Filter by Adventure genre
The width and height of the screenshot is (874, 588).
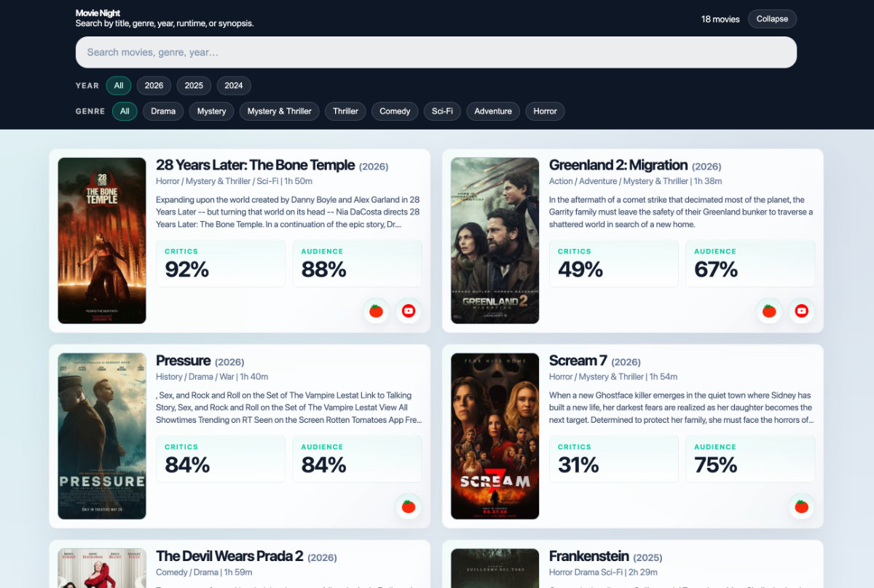(493, 111)
